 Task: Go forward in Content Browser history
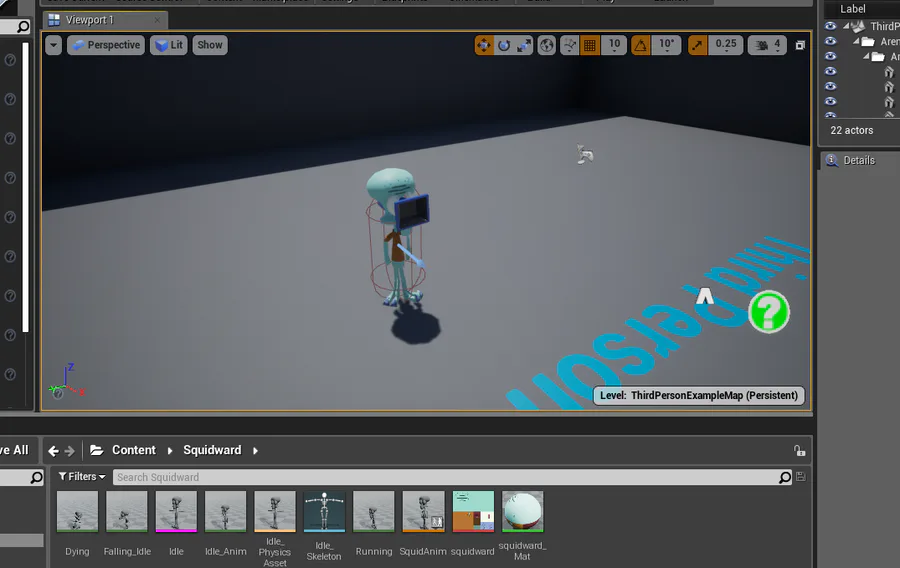coord(69,451)
